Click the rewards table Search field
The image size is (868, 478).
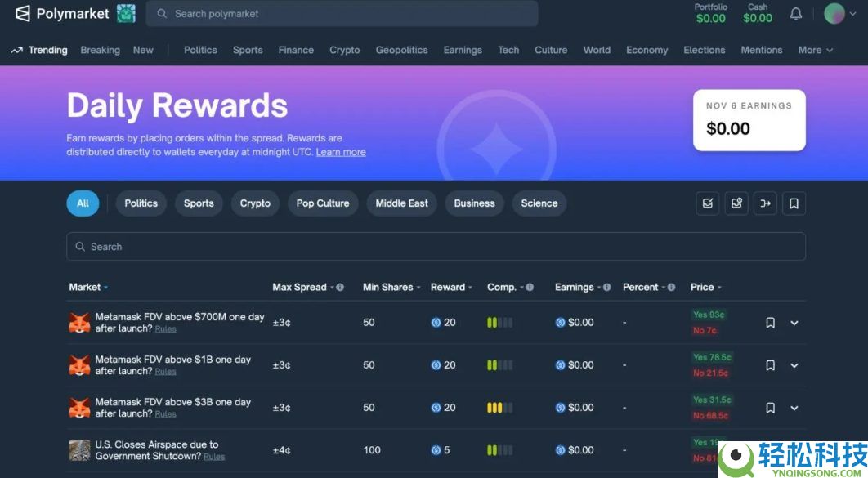click(435, 247)
